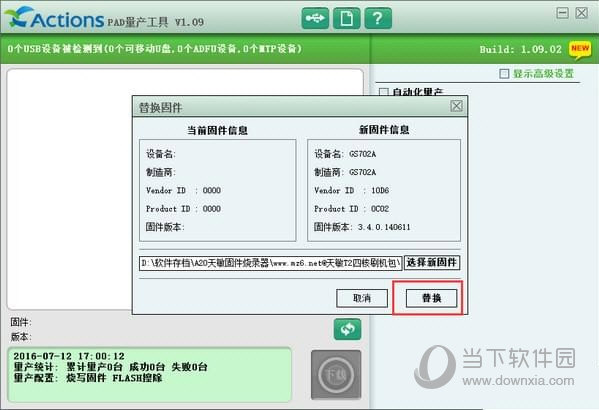
Task: Click the 当前固件信息 heading
Action: point(217,130)
